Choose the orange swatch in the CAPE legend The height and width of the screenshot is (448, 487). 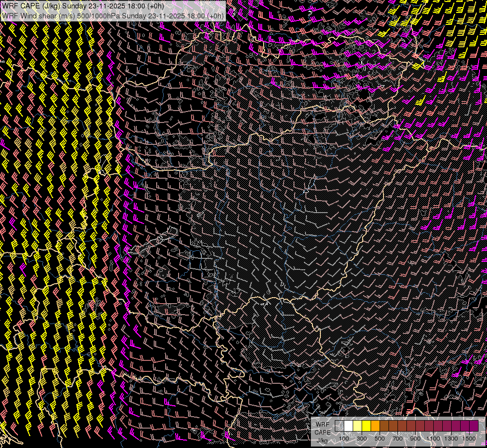[x=375, y=426]
